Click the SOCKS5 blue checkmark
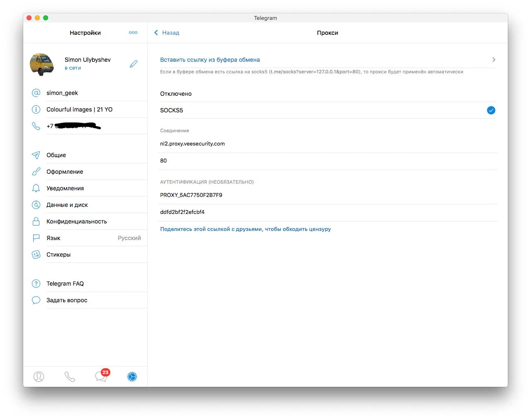Viewport: 531px width, 420px height. 491,110
